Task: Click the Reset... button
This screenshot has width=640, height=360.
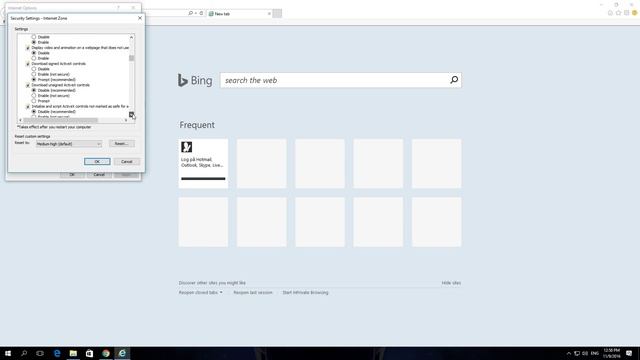Action: [x=122, y=144]
